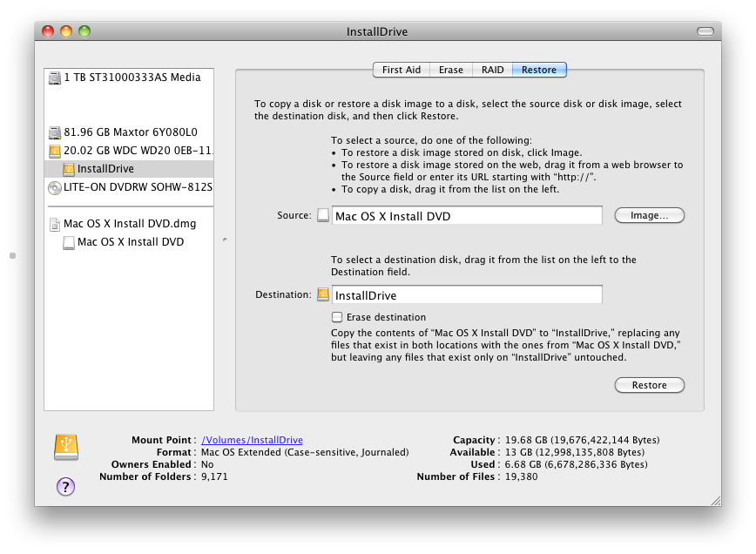756x554 pixels.
Task: Select 81.96 GB Maxtor 6Y080L0 in disk list
Action: 131,132
